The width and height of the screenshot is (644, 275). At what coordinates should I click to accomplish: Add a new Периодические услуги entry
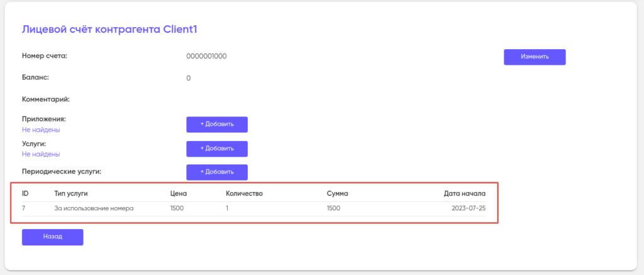point(217,172)
